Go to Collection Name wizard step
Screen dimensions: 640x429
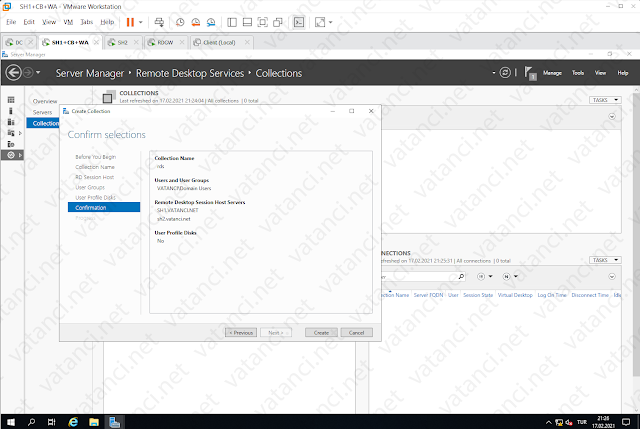pos(95,167)
